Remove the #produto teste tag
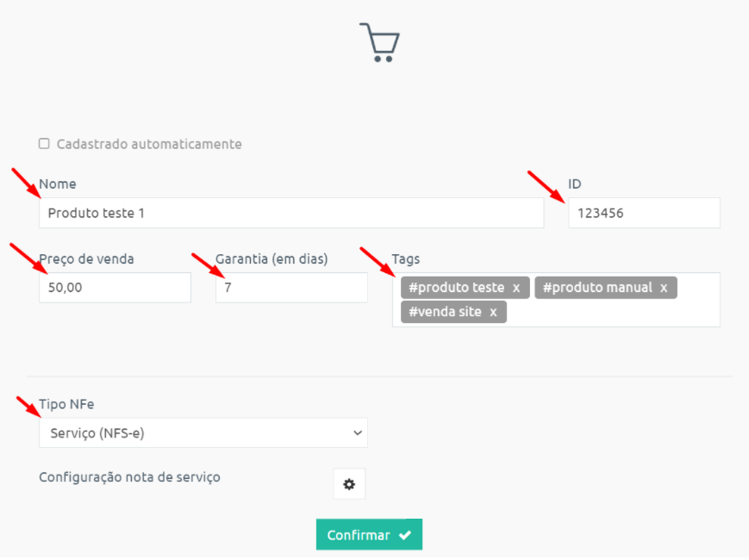749x560 pixels. (516, 288)
